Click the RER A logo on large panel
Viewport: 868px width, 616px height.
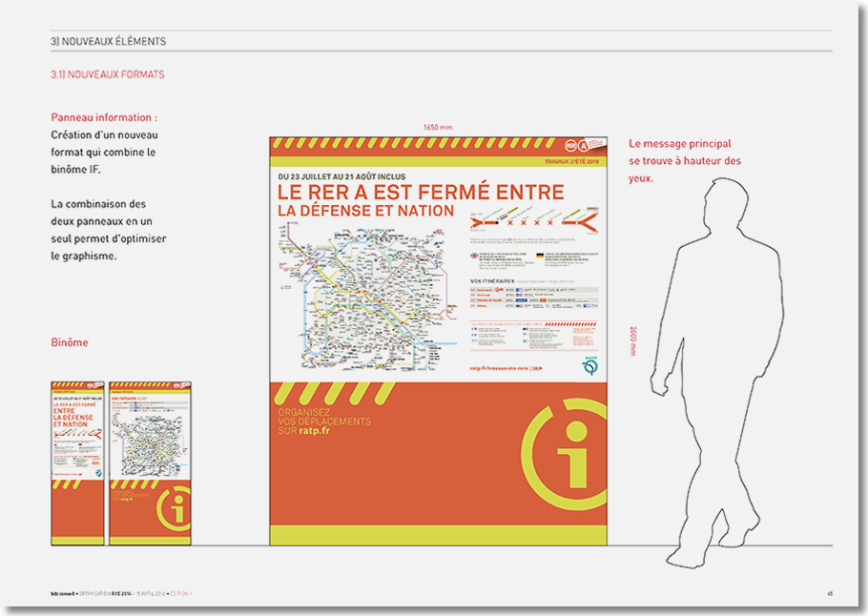click(577, 146)
